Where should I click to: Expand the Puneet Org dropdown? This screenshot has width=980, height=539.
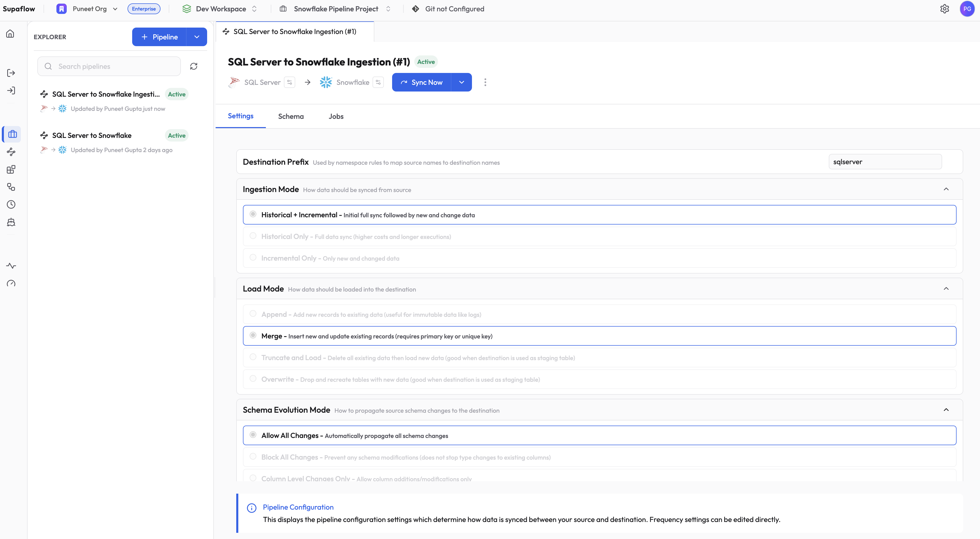(x=115, y=9)
